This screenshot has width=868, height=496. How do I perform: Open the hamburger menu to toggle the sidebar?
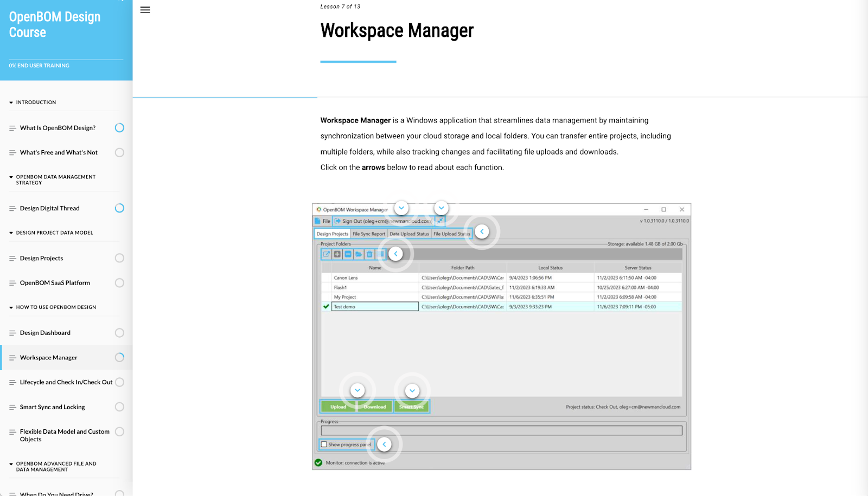click(145, 10)
